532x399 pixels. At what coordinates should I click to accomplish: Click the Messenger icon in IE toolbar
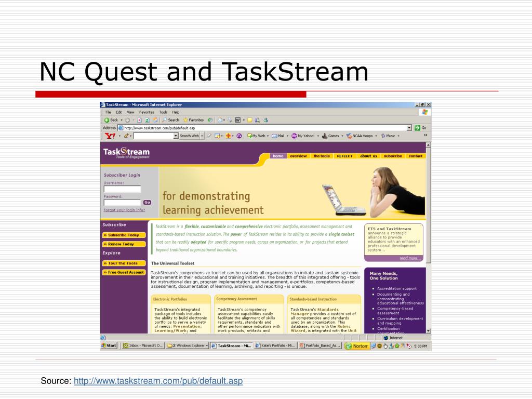(x=265, y=120)
